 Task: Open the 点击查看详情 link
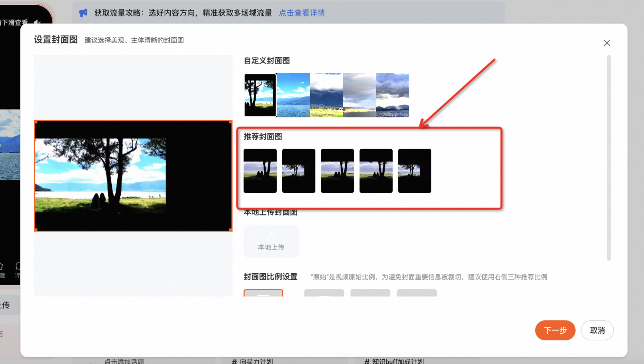pyautogui.click(x=302, y=13)
